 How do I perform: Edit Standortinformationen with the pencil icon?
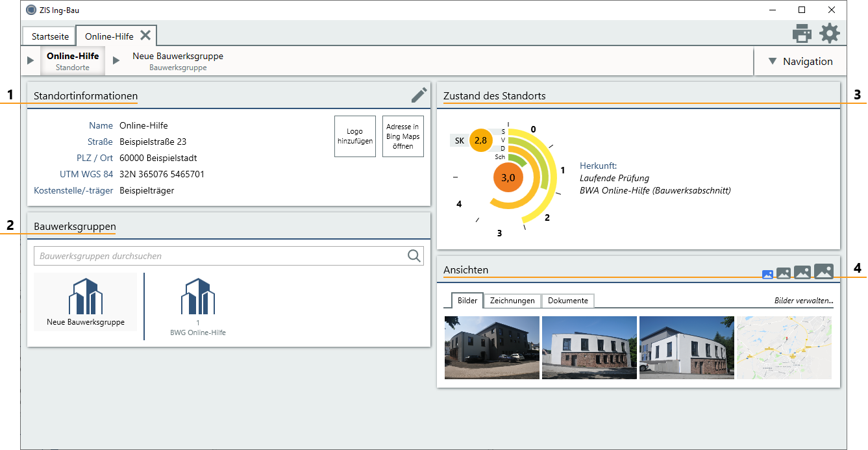[x=419, y=95]
